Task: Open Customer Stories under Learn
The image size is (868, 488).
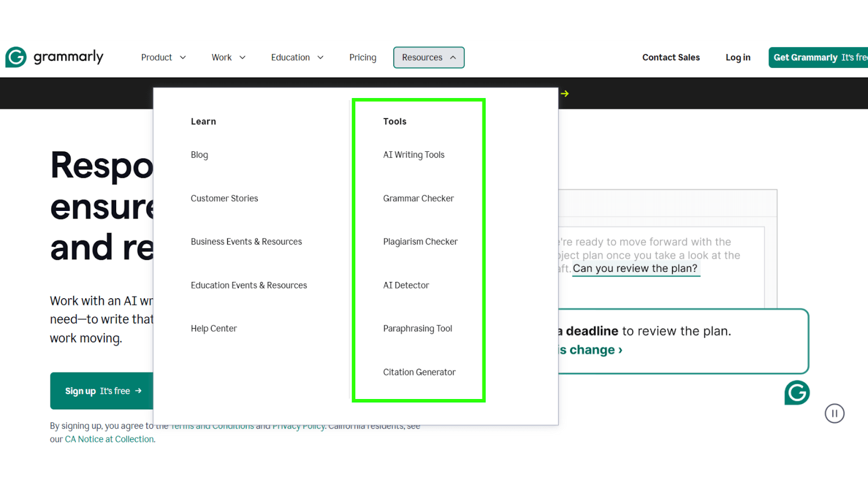Action: pyautogui.click(x=224, y=198)
